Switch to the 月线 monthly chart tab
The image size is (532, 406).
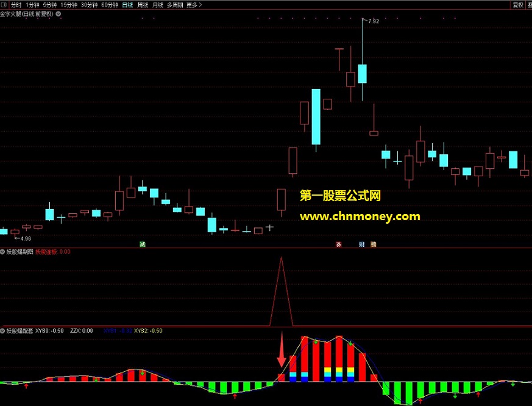click(158, 5)
